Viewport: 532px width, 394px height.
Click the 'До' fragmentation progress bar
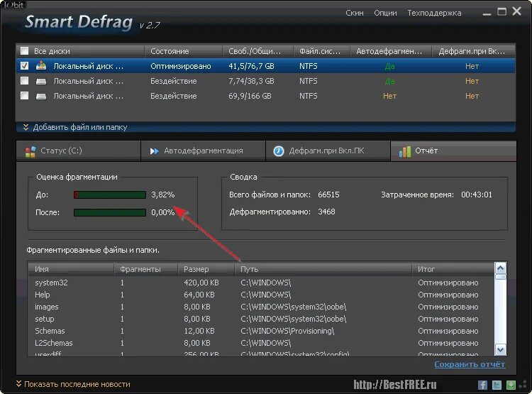[110, 195]
